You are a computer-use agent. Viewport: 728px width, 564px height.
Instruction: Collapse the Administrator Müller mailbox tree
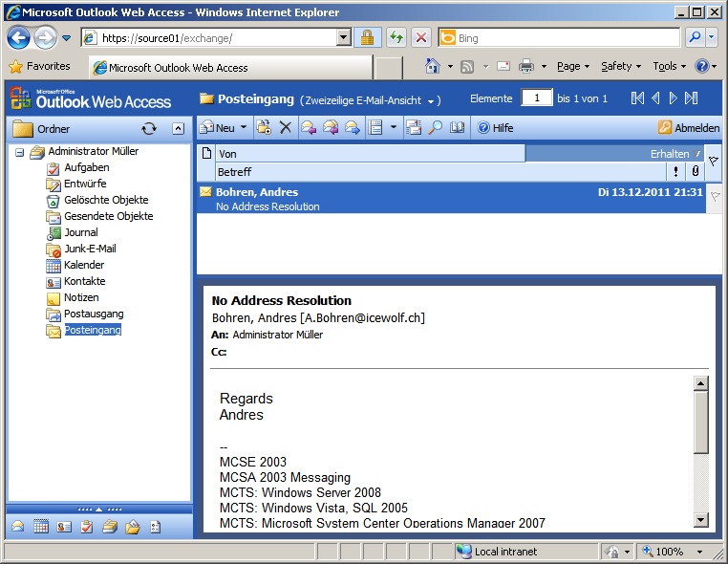(19, 152)
